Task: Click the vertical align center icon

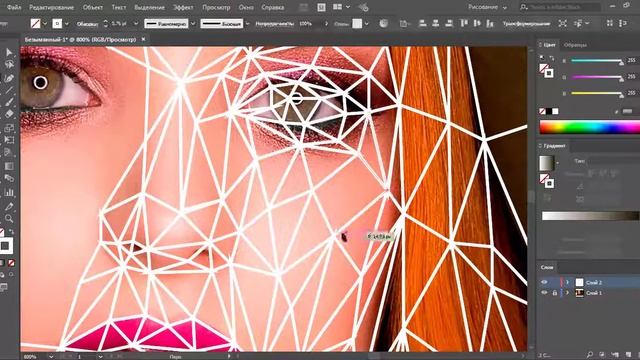Action: (477, 24)
